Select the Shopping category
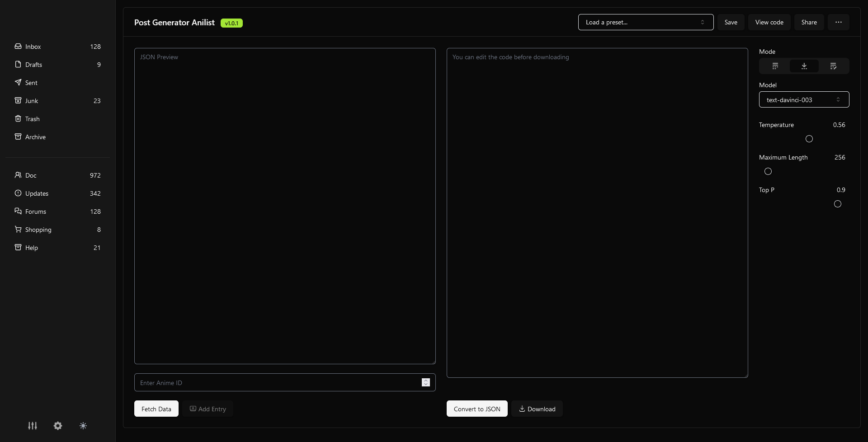Screen dimensions: 868x442 58,230
